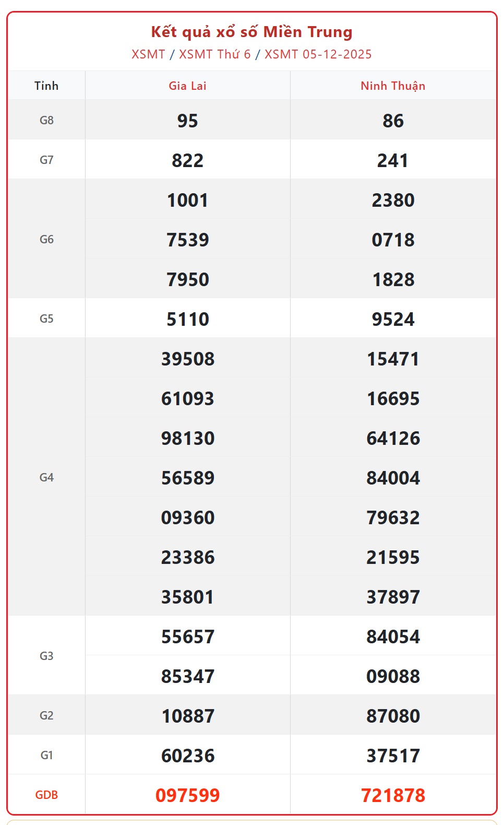Click the Tỉnh column header
The height and width of the screenshot is (825, 504).
[46, 86]
